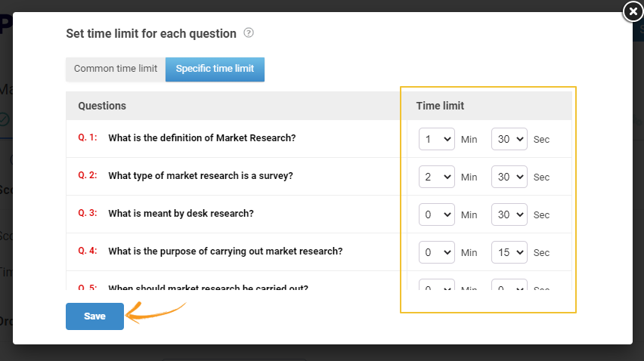The height and width of the screenshot is (361, 644).
Task: Close the time limit dialog
Action: (x=633, y=11)
